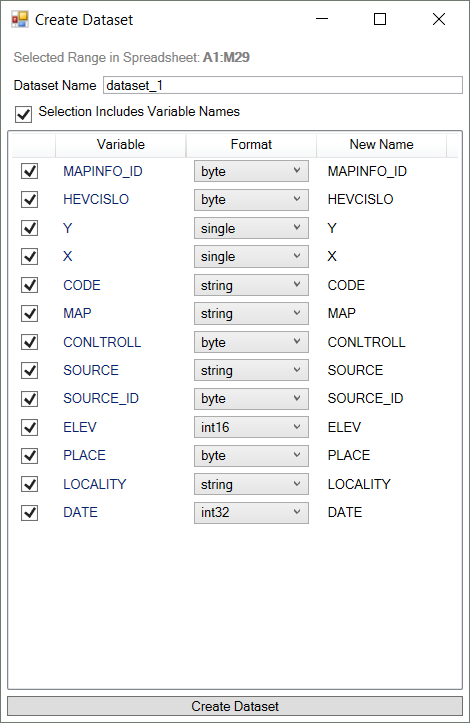
Task: Deselect the LOCALITY variable checkbox
Action: 30,484
